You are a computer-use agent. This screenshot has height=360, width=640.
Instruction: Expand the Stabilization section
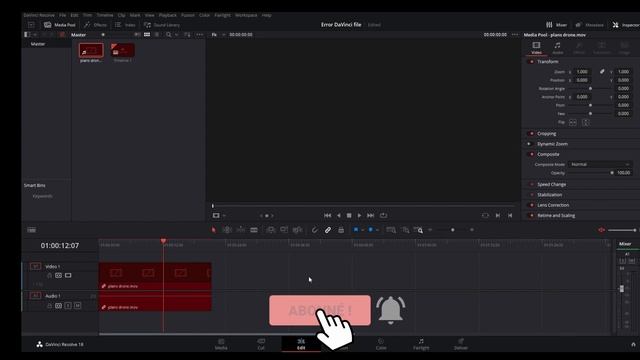(x=549, y=195)
